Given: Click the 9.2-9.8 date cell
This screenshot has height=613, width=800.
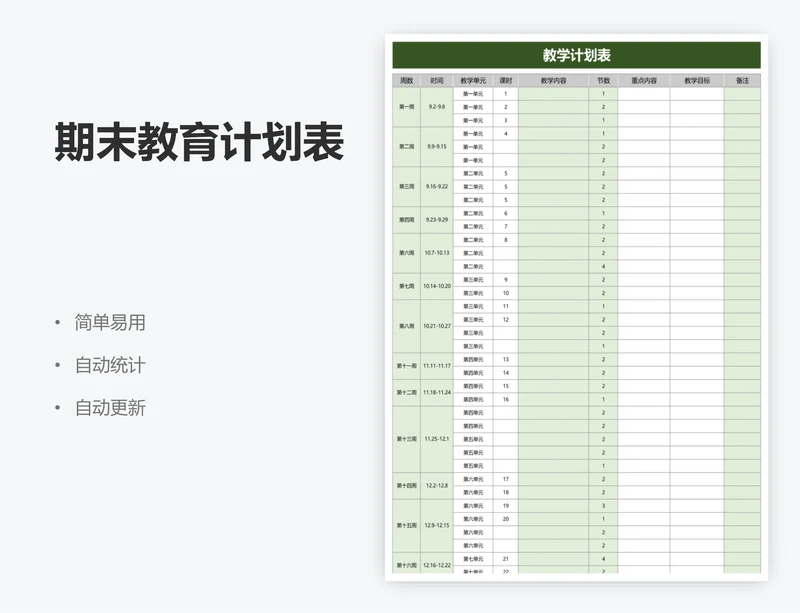Looking at the screenshot, I should 437,107.
